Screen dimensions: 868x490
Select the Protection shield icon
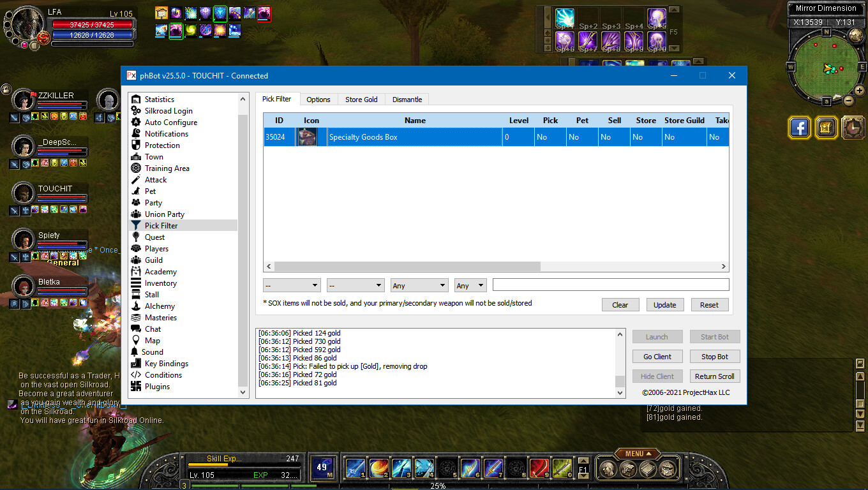pos(135,145)
